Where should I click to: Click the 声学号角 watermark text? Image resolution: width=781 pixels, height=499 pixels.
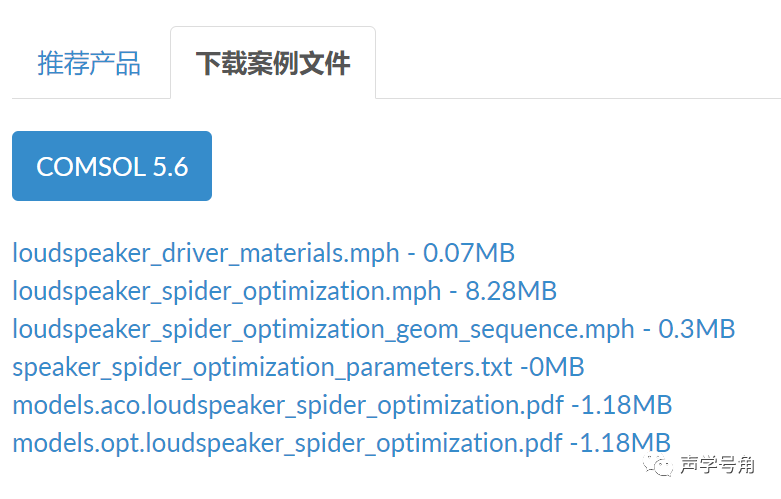[x=716, y=465]
